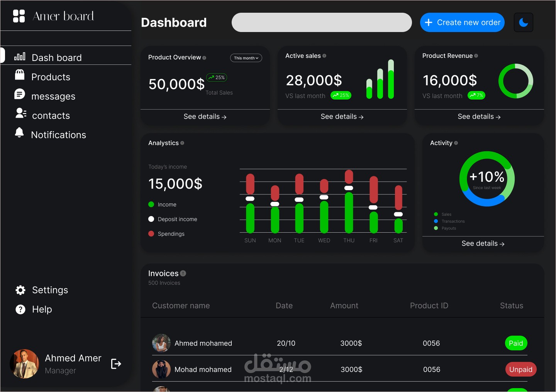Click the search input field beside Dashboard
Image resolution: width=556 pixels, height=392 pixels.
coord(322,22)
